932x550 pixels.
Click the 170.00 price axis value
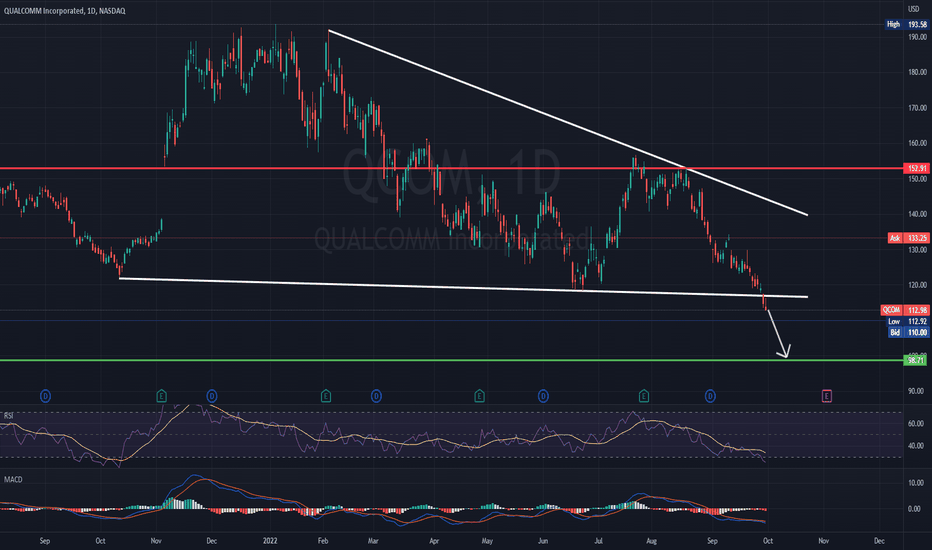917,108
